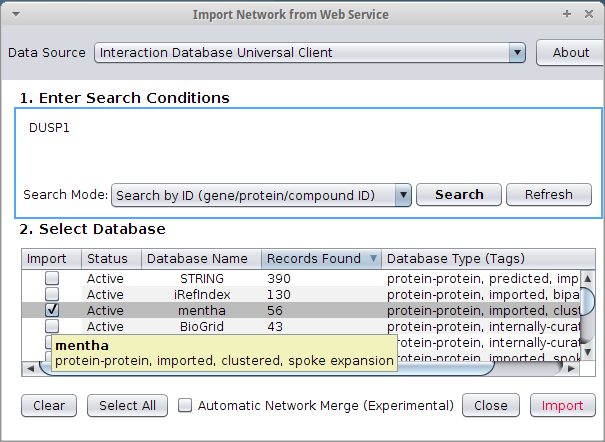This screenshot has width=605, height=442.
Task: Click the 43 records found cell
Action: point(321,327)
